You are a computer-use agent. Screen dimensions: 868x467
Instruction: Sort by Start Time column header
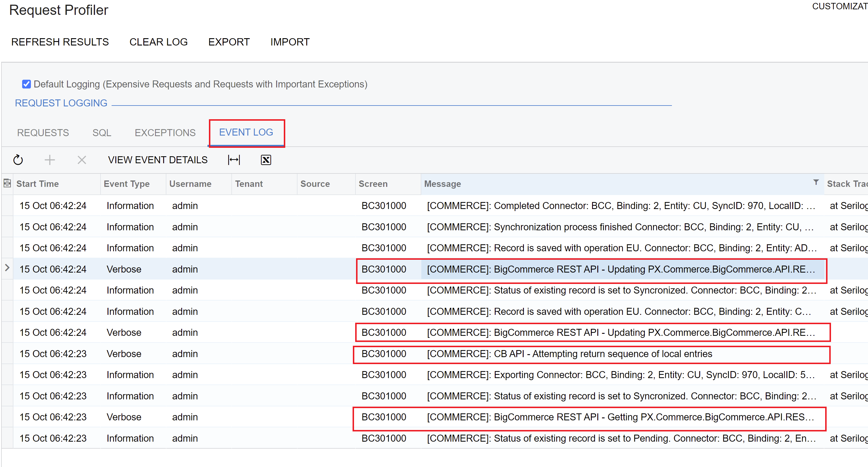(x=37, y=184)
